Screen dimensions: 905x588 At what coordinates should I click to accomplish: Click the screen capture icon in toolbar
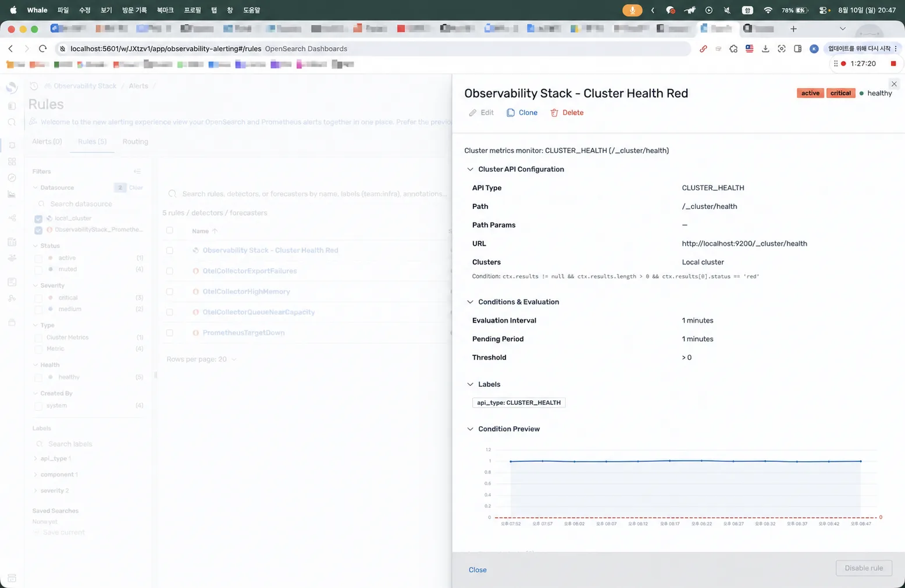point(782,49)
